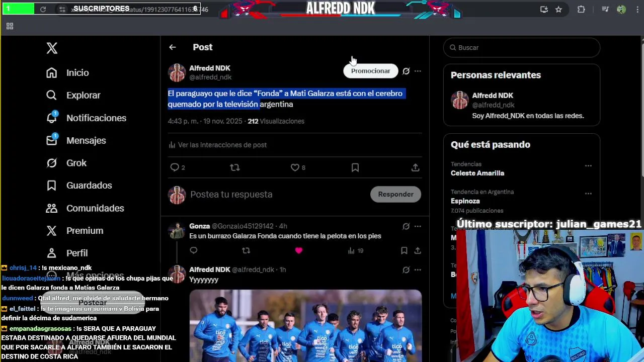This screenshot has height=362, width=644.
Task: Unlike Gonza's comment pink heart
Action: click(x=299, y=250)
